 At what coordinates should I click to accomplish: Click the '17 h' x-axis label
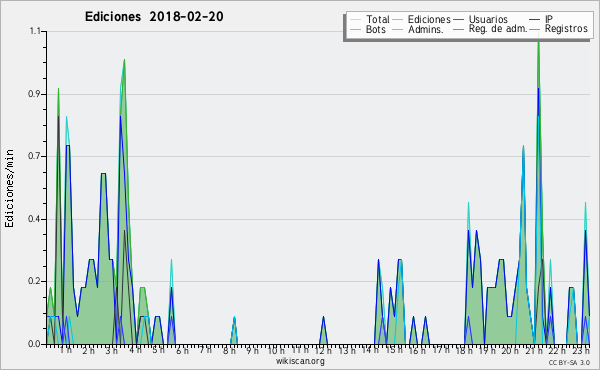click(x=441, y=350)
